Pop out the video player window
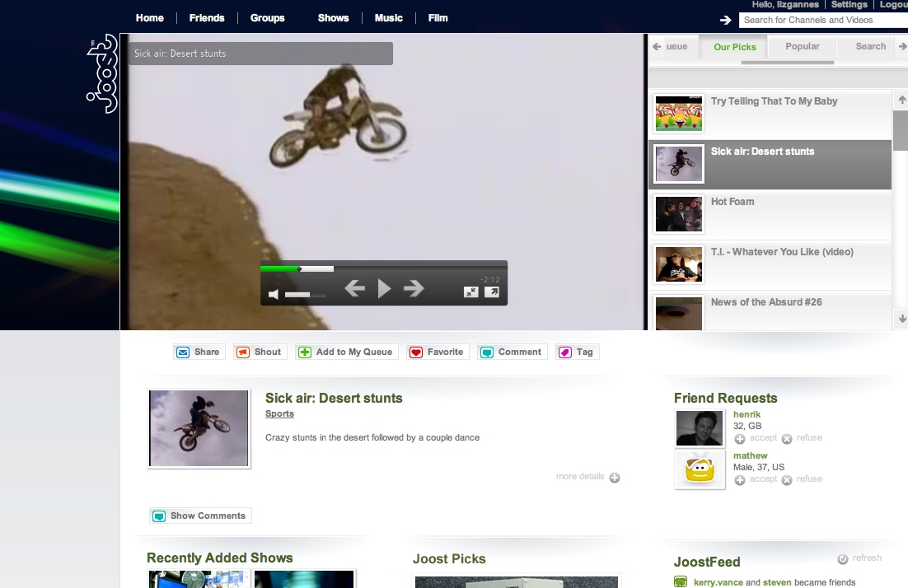 tap(492, 292)
